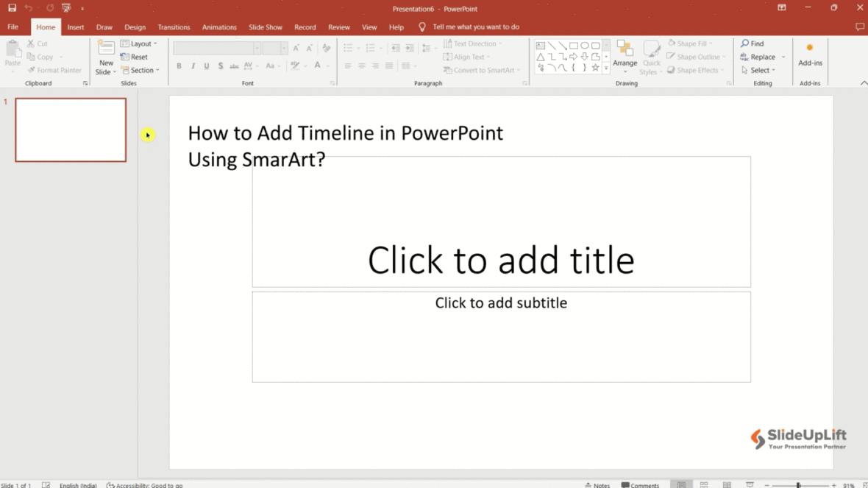Apply italic formatting

(x=193, y=66)
